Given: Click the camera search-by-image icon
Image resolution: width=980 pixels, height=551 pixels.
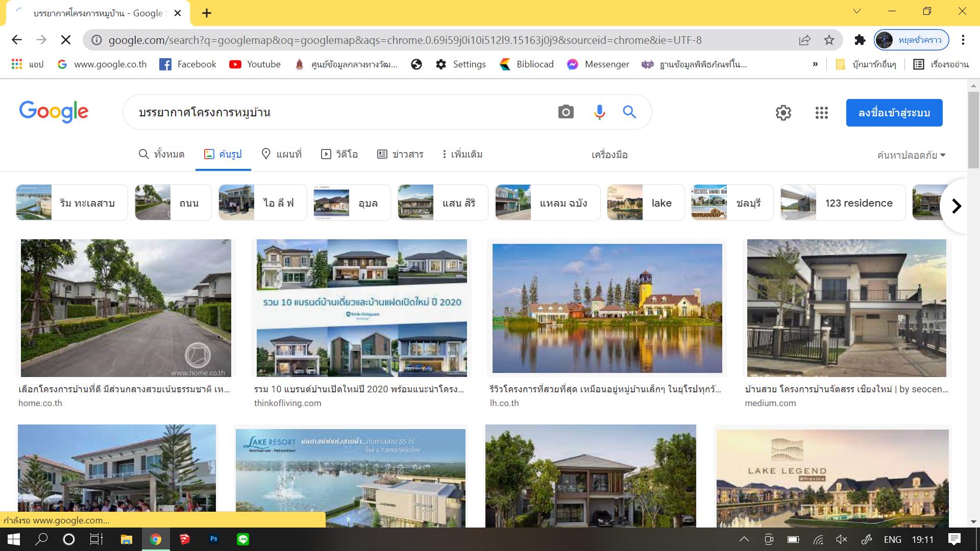Looking at the screenshot, I should tap(566, 112).
